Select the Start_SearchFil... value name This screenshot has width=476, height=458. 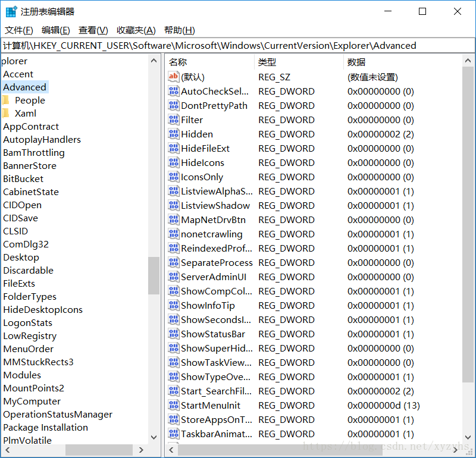click(x=216, y=391)
